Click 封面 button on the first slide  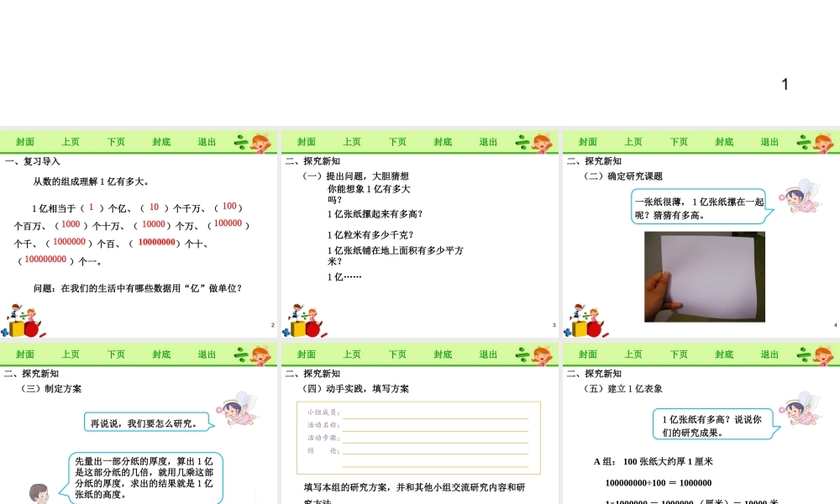(25, 141)
